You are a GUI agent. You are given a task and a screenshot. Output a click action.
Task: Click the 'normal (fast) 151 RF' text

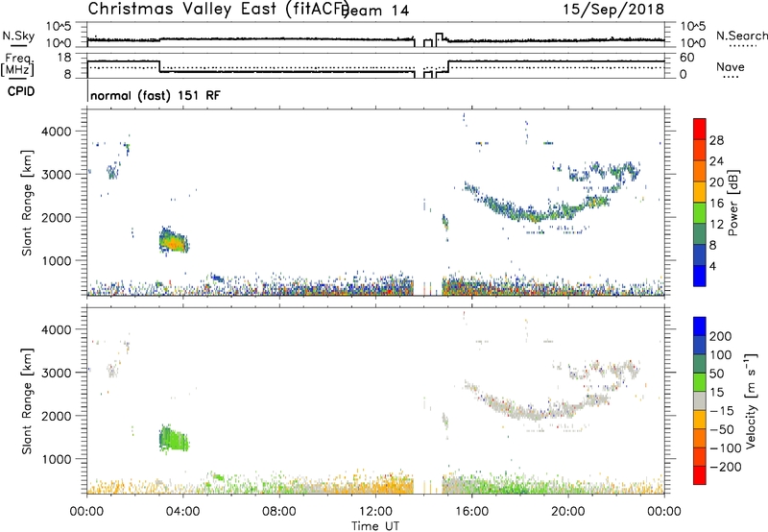(156, 95)
